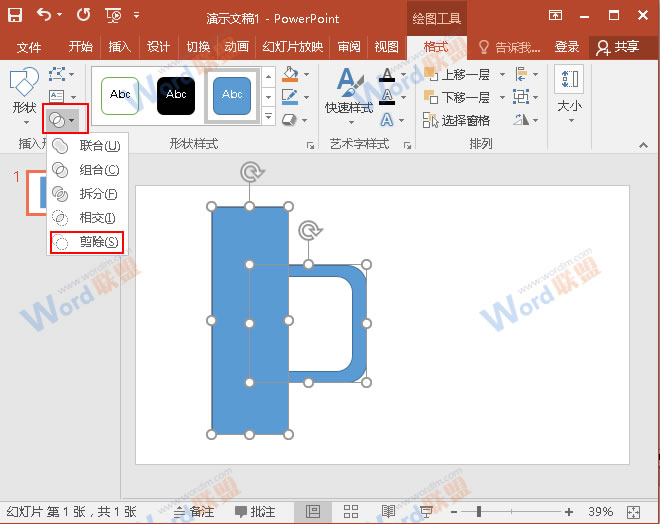Open 快速样式 WordArt quick styles
Viewport: 660px width, 524px height.
(348, 92)
